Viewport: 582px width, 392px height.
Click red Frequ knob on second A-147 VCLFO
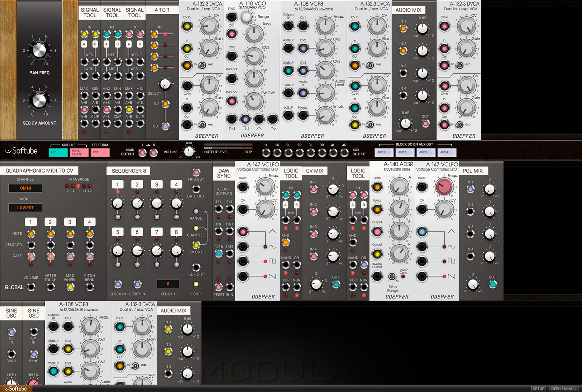tap(444, 187)
